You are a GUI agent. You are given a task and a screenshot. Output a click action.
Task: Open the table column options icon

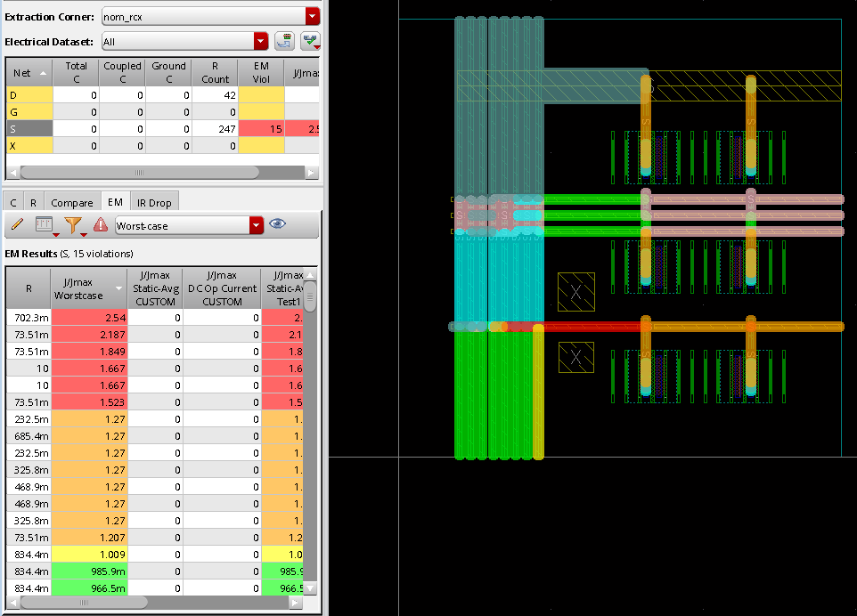43,226
